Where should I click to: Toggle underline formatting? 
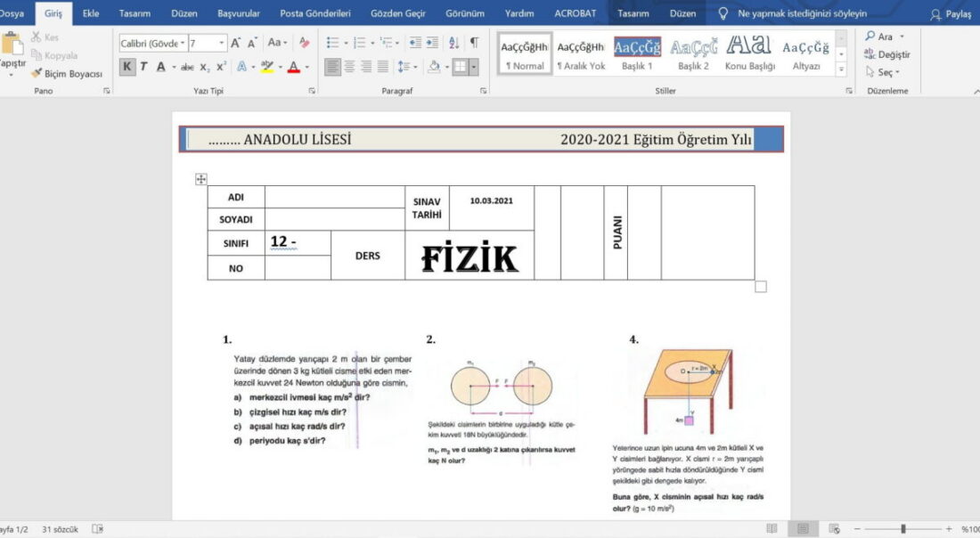point(160,67)
